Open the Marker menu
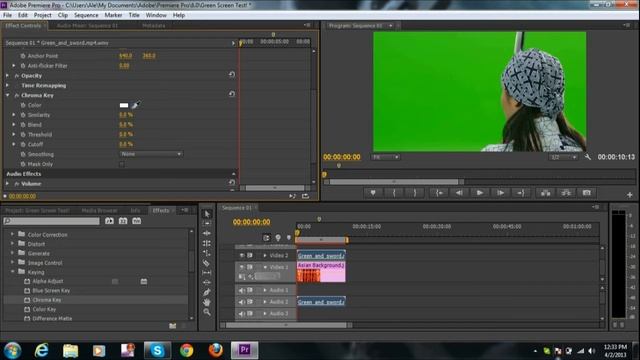Image resolution: width=640 pixels, height=360 pixels. [x=113, y=15]
